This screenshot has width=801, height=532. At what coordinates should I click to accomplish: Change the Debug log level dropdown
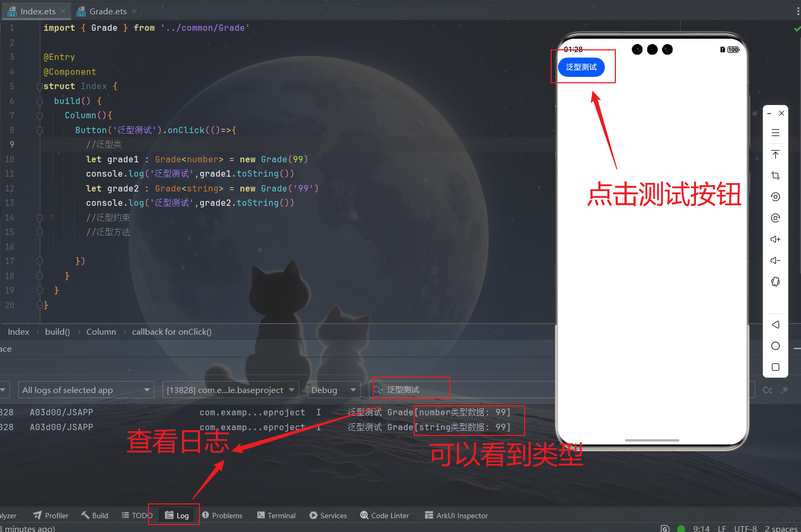pyautogui.click(x=333, y=390)
